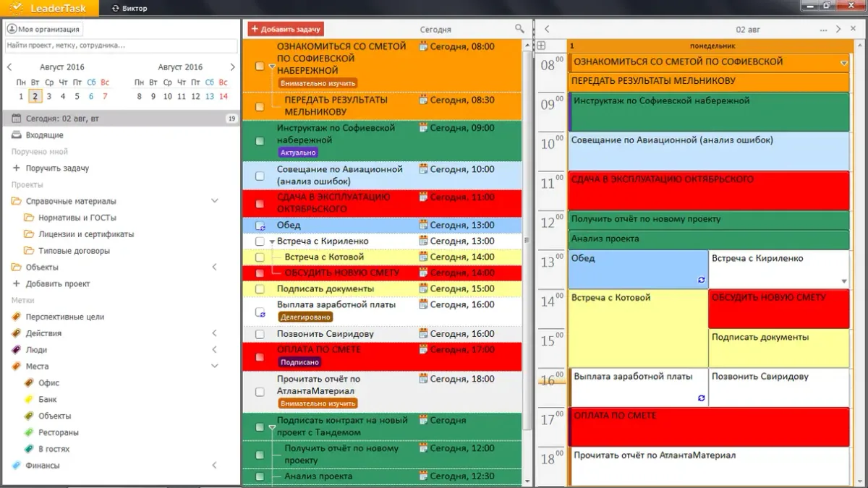The height and width of the screenshot is (488, 868).
Task: Check off the Позвонить Свиридову task
Action: (x=260, y=335)
